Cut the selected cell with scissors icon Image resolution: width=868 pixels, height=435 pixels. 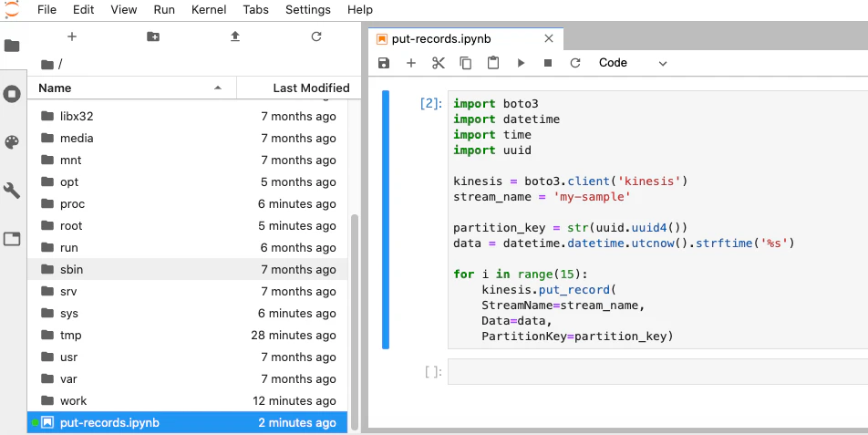(439, 63)
